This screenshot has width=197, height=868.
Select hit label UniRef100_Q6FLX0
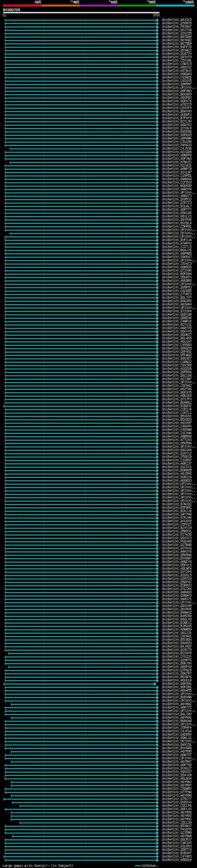click(x=177, y=809)
